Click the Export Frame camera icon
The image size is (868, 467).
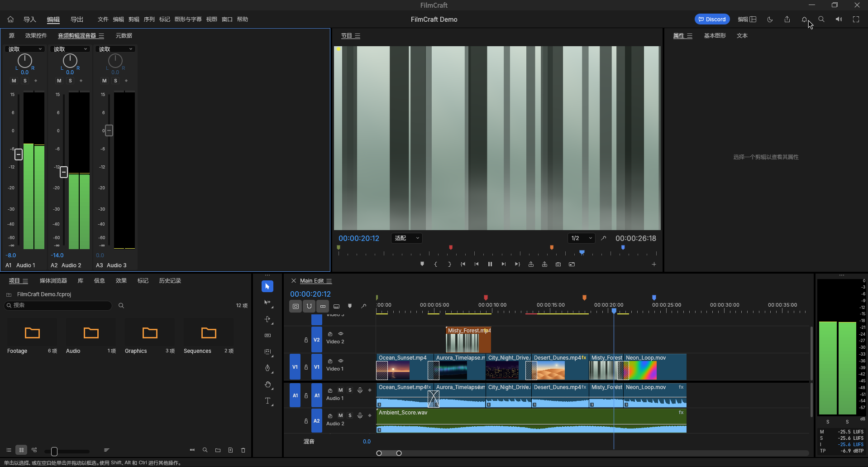tap(558, 264)
